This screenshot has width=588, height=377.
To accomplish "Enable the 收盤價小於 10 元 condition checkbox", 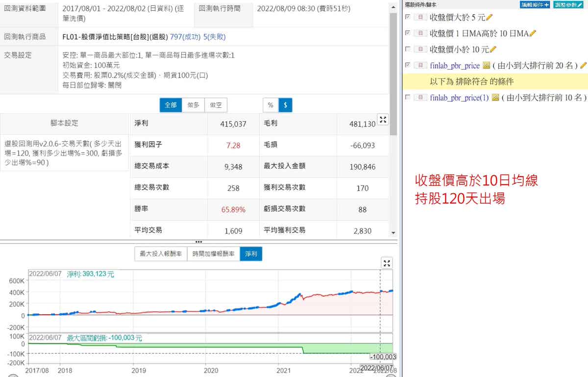I will [x=408, y=50].
